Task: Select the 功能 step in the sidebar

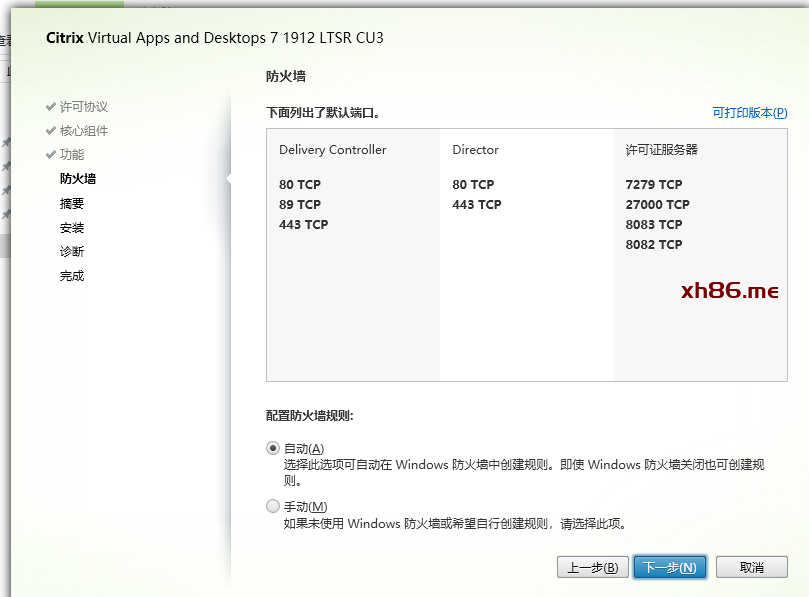Action: [72, 154]
